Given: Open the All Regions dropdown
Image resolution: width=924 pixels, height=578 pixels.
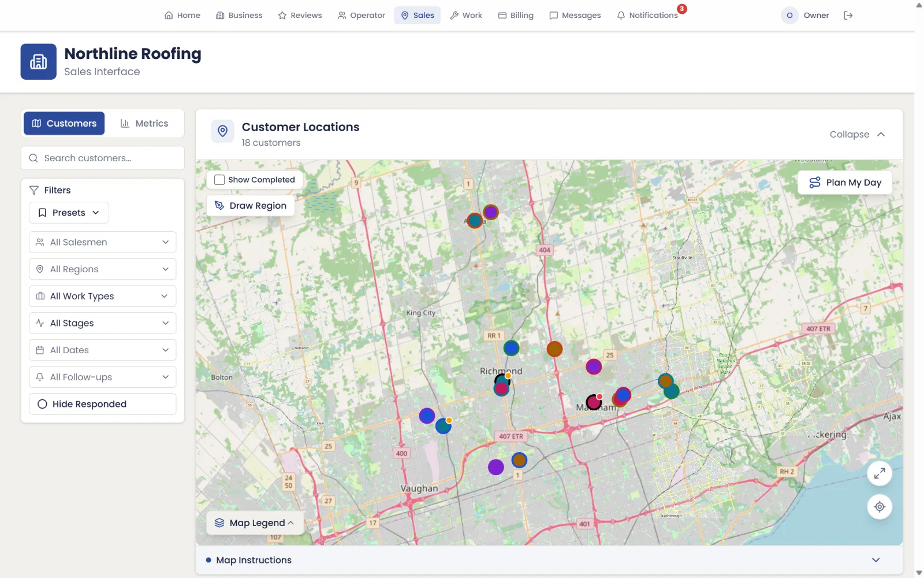Looking at the screenshot, I should pos(102,269).
